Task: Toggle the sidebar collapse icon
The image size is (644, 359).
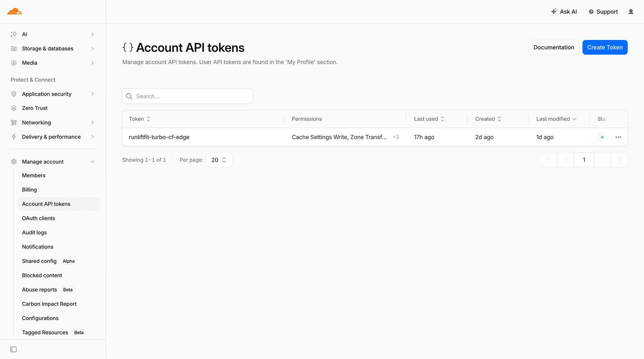Action: (x=14, y=349)
